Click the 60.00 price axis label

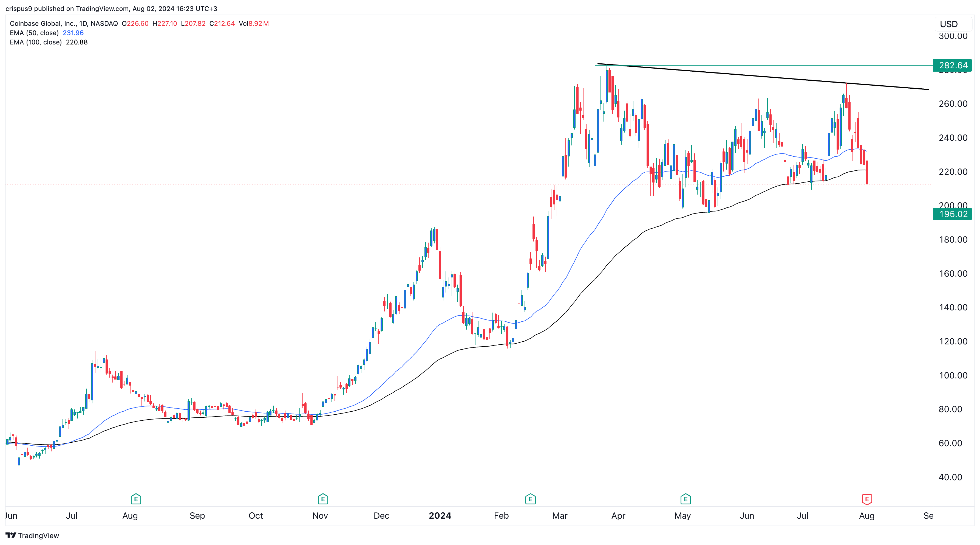pos(950,443)
